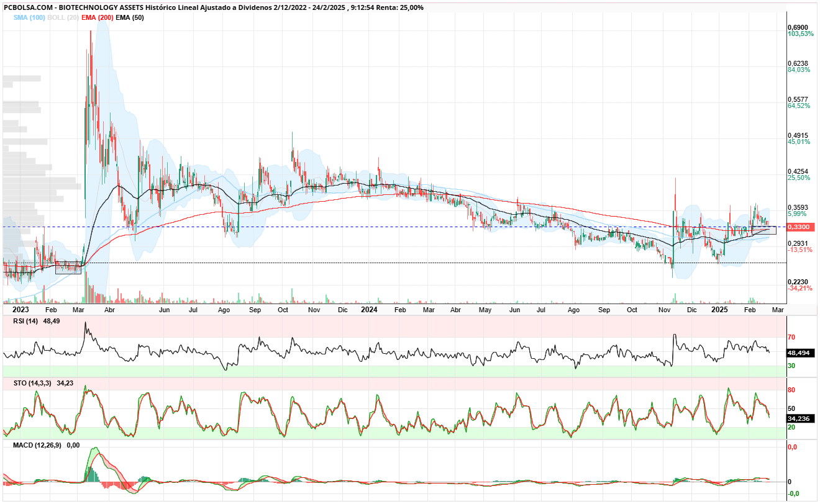This screenshot has width=820, height=504.
Task: Toggle the EMA (200) legend label
Action: click(x=97, y=17)
